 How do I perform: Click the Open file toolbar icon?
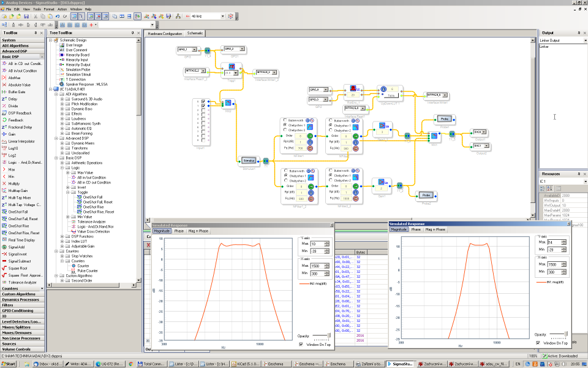pos(12,17)
